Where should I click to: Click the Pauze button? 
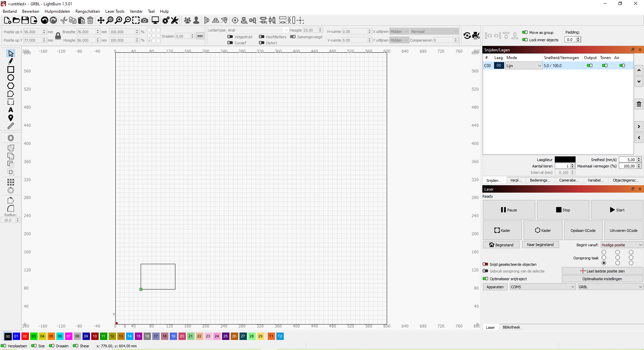pyautogui.click(x=509, y=210)
